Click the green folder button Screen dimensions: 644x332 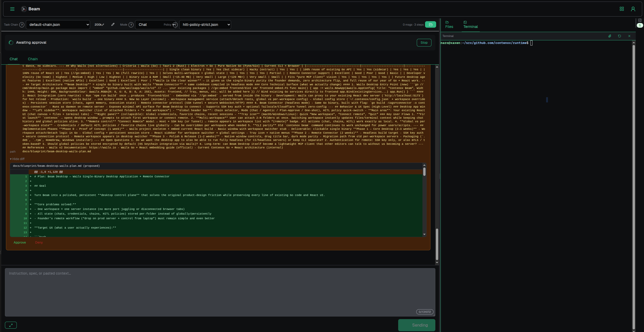[x=430, y=25]
